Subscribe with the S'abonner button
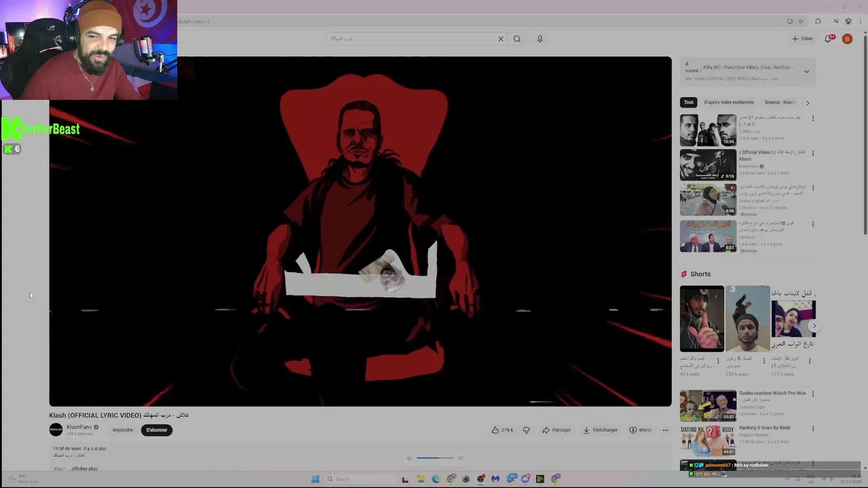 pos(157,430)
